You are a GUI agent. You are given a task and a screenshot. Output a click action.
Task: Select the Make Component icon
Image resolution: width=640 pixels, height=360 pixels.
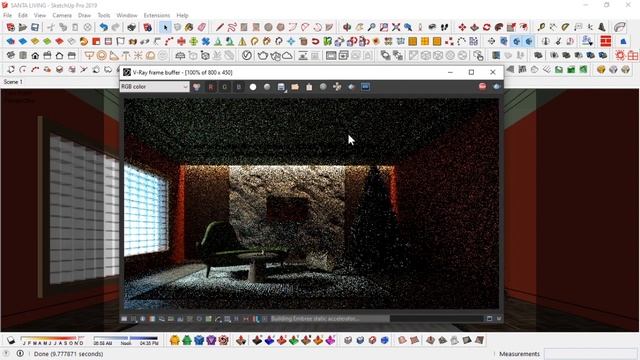pos(177,27)
